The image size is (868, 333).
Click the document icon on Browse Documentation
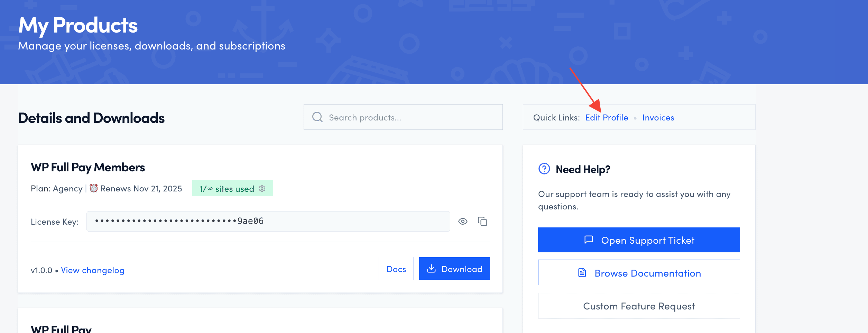tap(582, 273)
